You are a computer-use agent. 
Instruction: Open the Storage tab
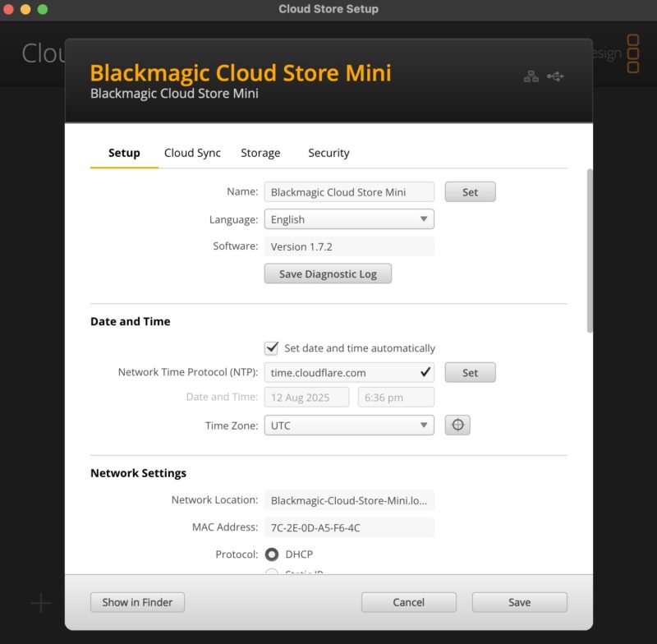[260, 153]
